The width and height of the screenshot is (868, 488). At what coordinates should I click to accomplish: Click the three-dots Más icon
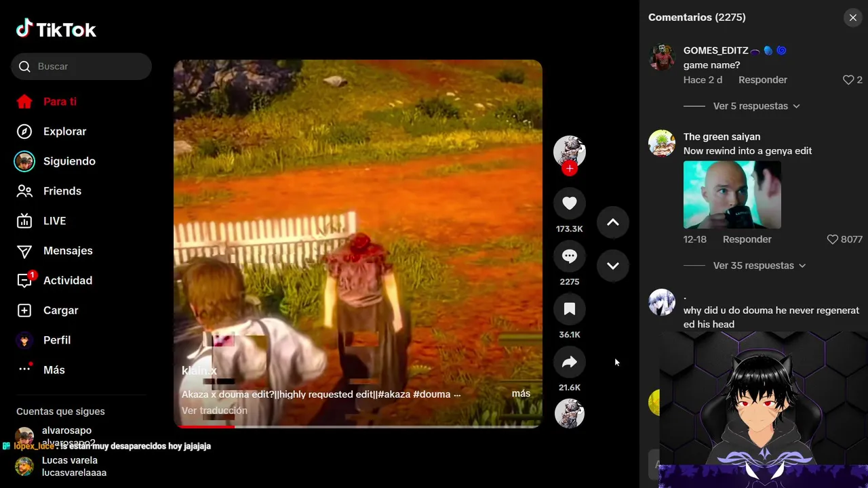point(25,368)
